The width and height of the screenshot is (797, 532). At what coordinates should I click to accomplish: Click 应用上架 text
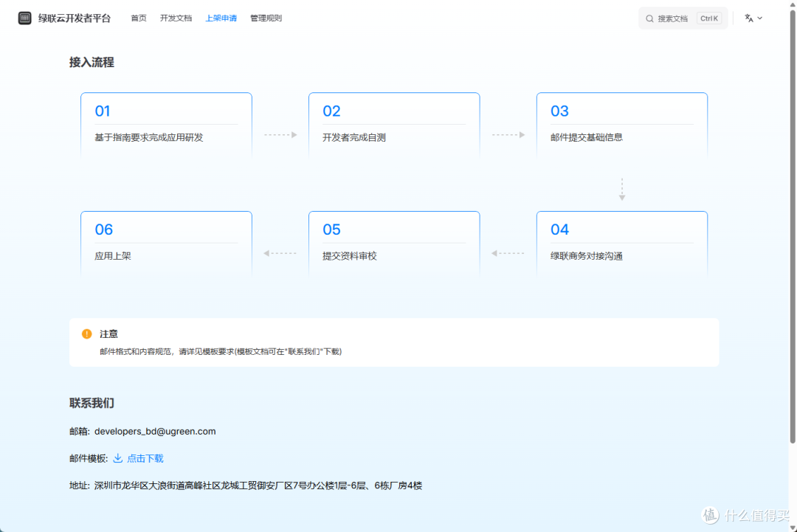click(113, 256)
